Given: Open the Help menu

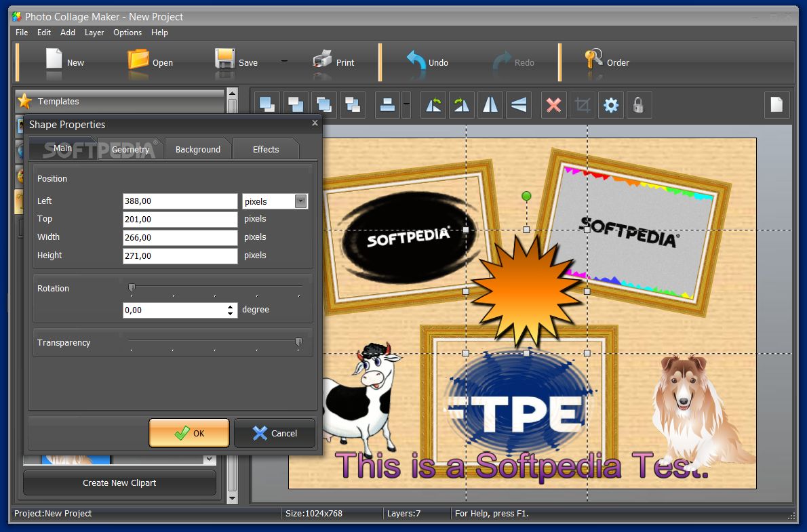Looking at the screenshot, I should click(159, 33).
